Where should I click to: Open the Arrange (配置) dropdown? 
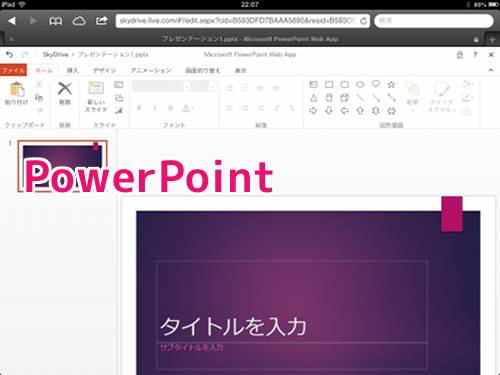412,96
